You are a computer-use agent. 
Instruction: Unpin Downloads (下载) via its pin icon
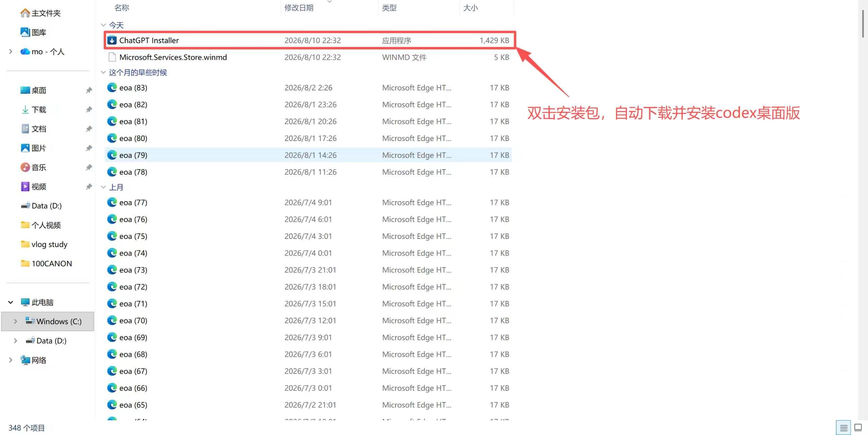point(89,109)
